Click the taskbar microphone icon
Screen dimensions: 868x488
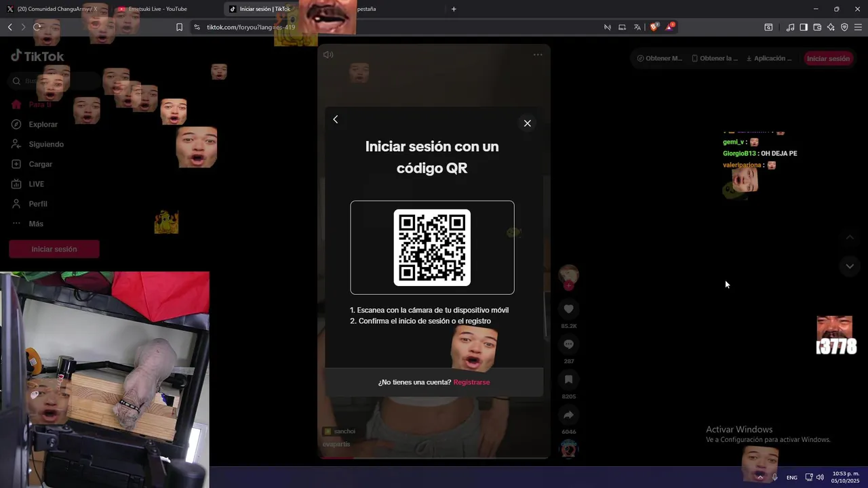point(775,477)
